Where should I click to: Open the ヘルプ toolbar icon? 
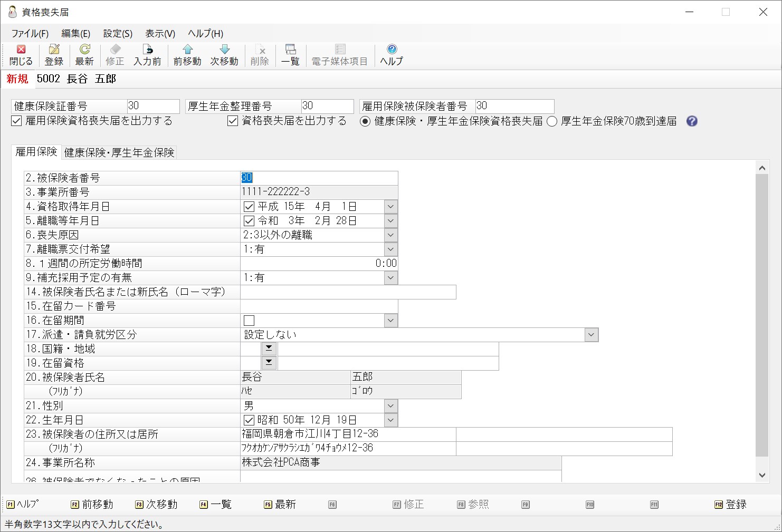coord(392,55)
